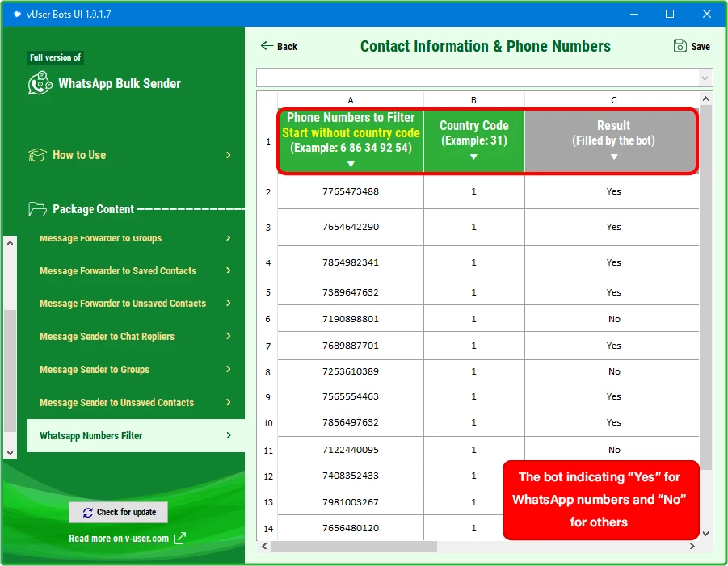728x566 pixels.
Task: Click phone number cell 7654642290
Action: tap(351, 227)
